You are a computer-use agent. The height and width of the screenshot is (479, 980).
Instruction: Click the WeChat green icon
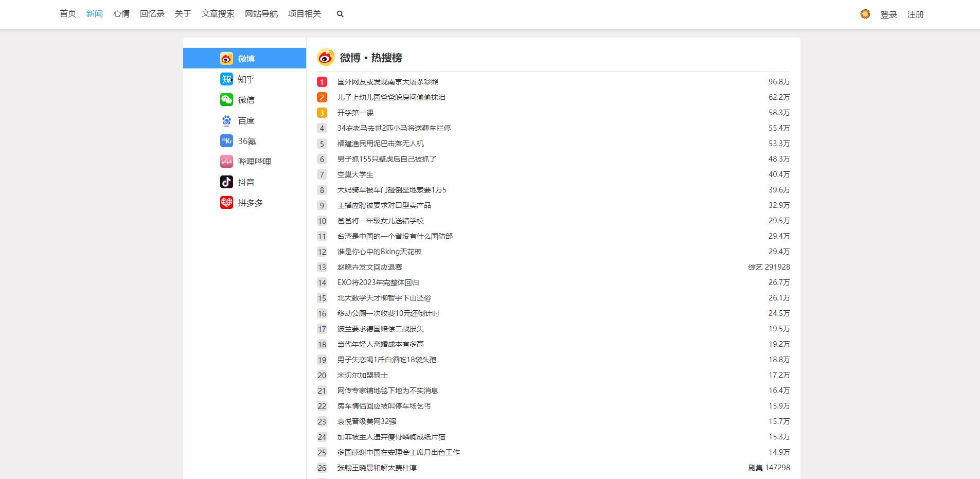[226, 100]
